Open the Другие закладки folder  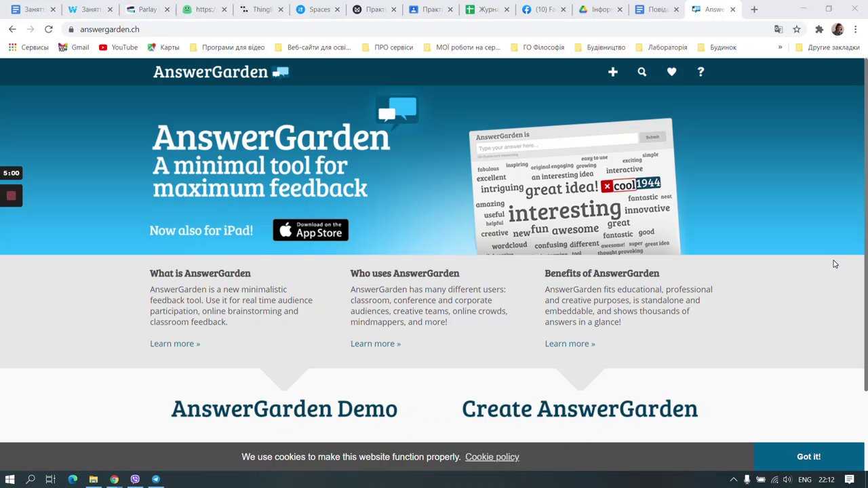(x=827, y=47)
